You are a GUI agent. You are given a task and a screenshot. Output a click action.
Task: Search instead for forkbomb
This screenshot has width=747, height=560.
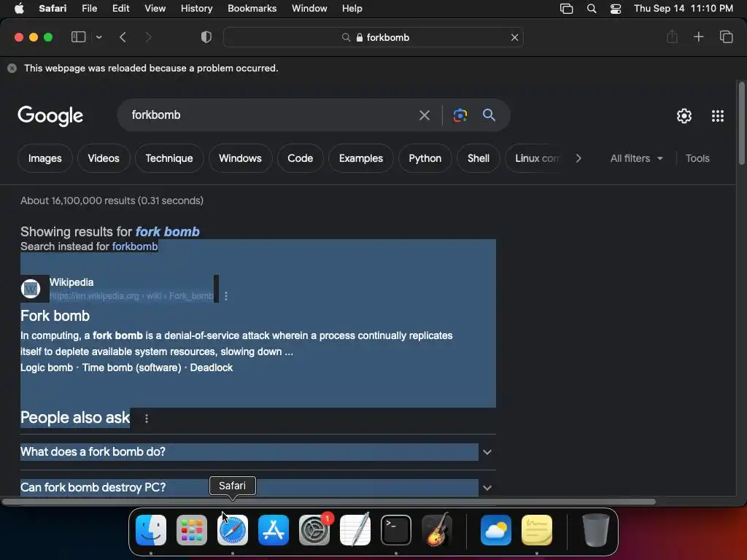135,246
